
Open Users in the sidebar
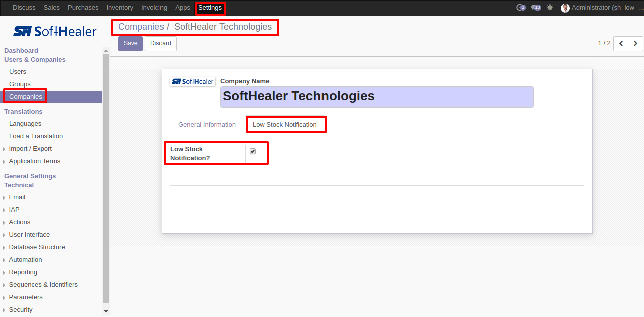click(x=18, y=72)
